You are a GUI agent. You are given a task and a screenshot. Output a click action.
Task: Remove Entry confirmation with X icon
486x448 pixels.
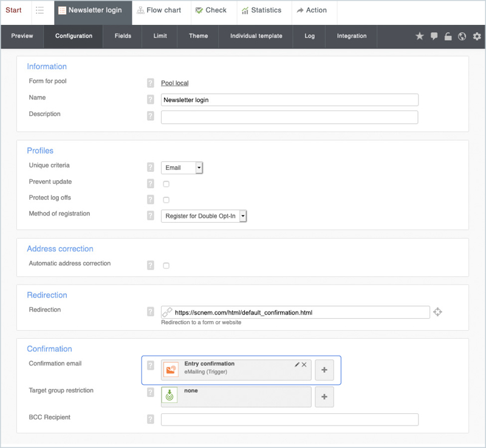pos(304,364)
